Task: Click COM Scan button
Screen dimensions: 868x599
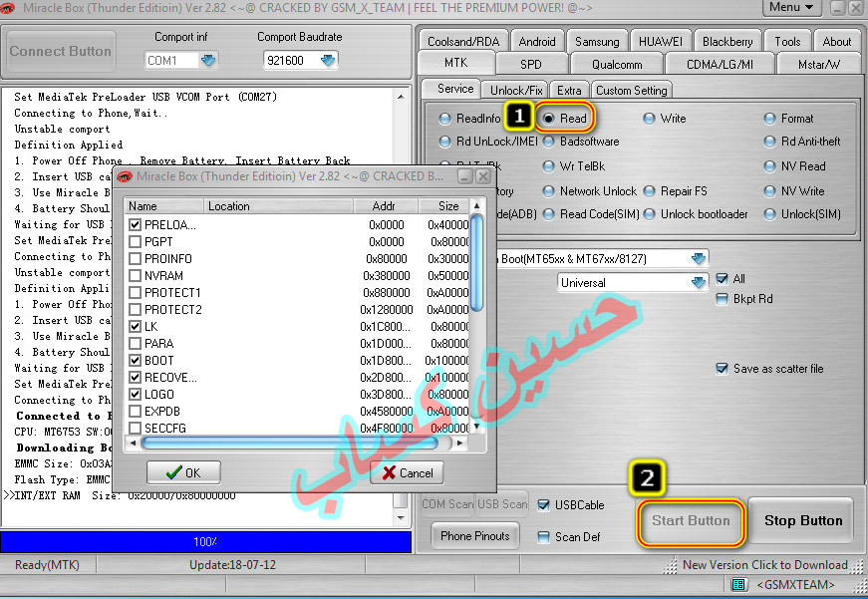Action: point(447,504)
